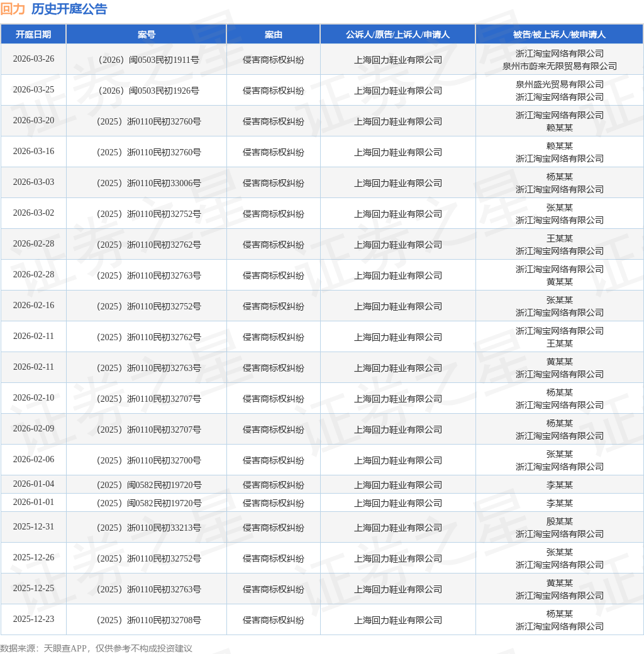Image resolution: width=644 pixels, height=654 pixels.
Task: Select the date cell 2026-03-25
Action: tap(33, 90)
